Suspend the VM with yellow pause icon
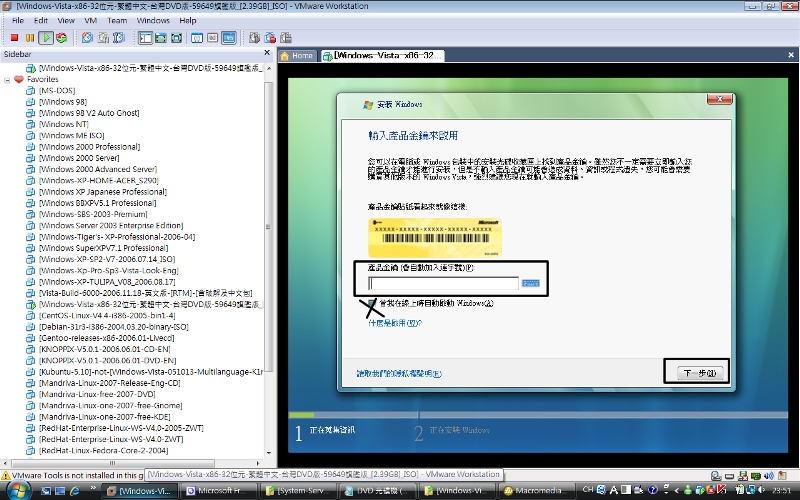 coord(30,38)
